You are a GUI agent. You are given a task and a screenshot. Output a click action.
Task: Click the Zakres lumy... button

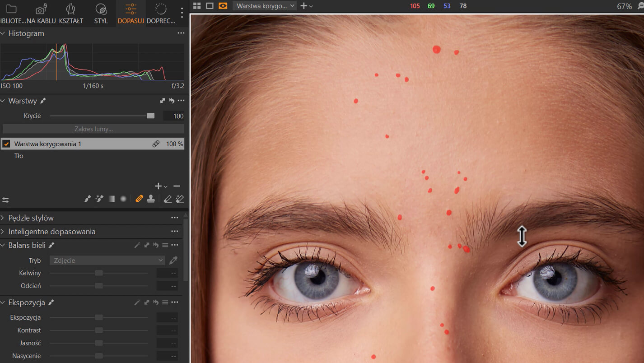(93, 129)
